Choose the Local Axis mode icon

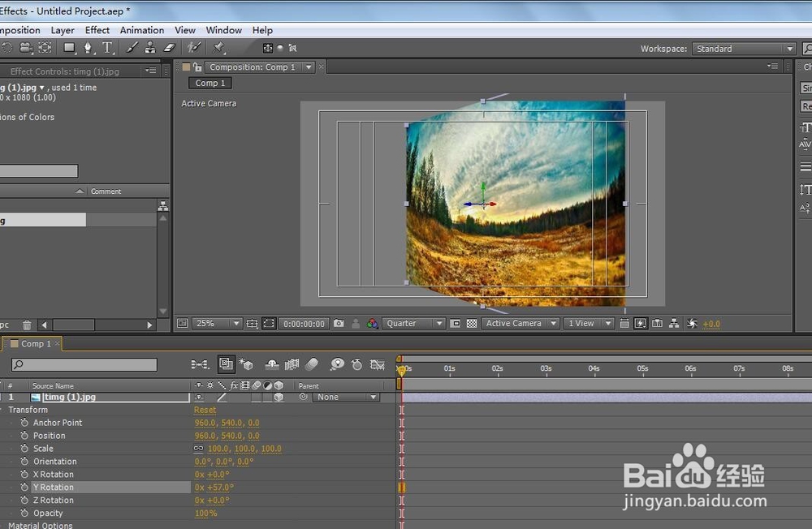click(268, 48)
